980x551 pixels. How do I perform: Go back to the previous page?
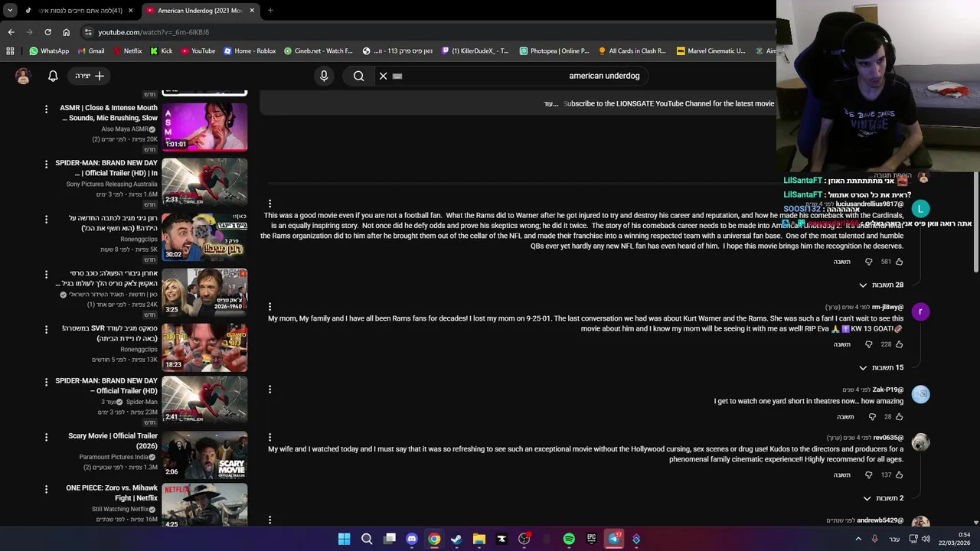coord(11,32)
